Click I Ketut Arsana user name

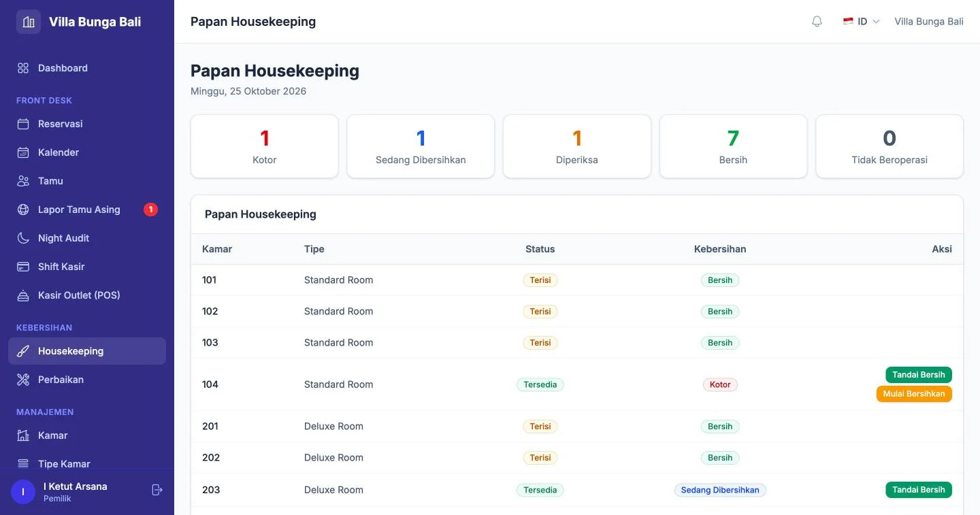tap(75, 486)
